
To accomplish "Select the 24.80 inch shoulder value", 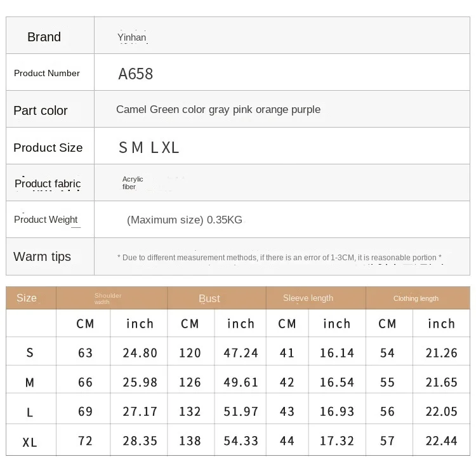I will click(140, 353).
